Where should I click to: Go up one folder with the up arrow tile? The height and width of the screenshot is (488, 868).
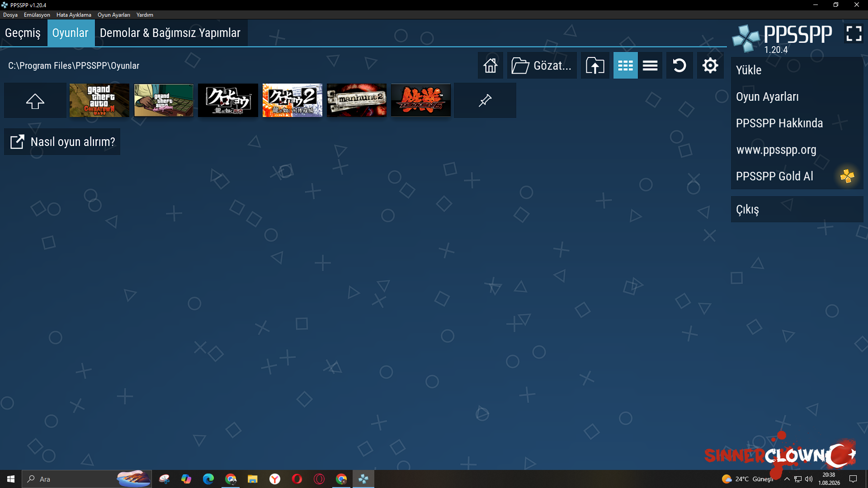(x=35, y=100)
